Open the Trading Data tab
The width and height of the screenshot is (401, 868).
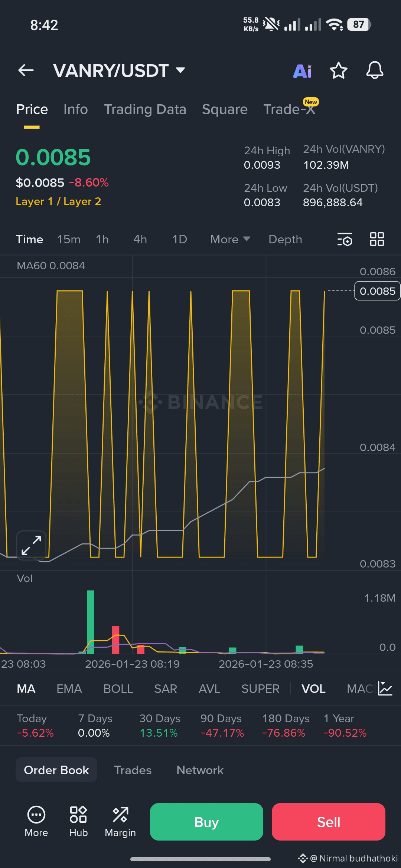[145, 109]
